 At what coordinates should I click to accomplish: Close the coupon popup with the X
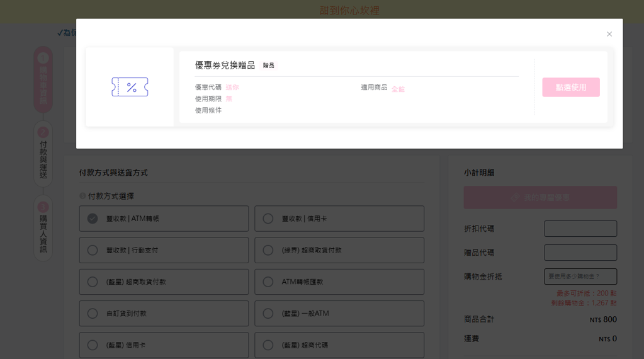pyautogui.click(x=609, y=34)
